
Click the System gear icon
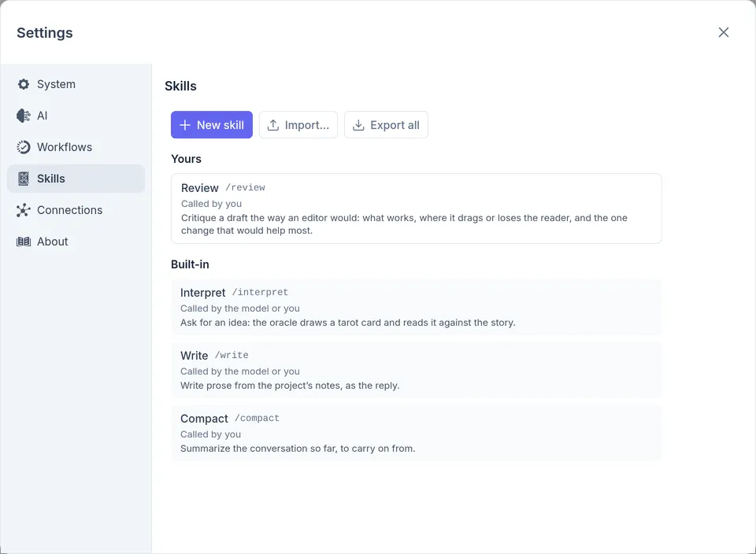(x=23, y=84)
